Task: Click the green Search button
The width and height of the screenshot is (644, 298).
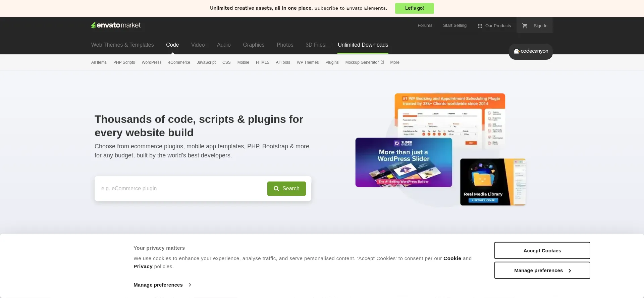Action: coord(286,189)
